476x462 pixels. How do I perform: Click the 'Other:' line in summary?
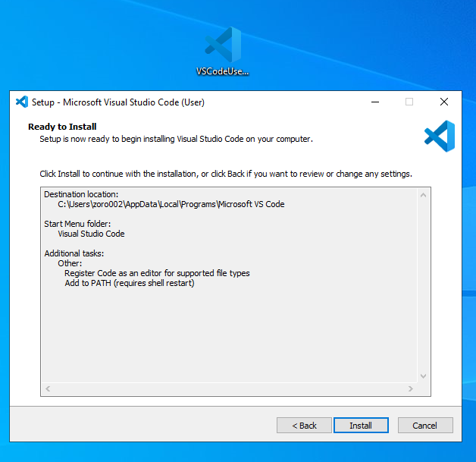70,263
